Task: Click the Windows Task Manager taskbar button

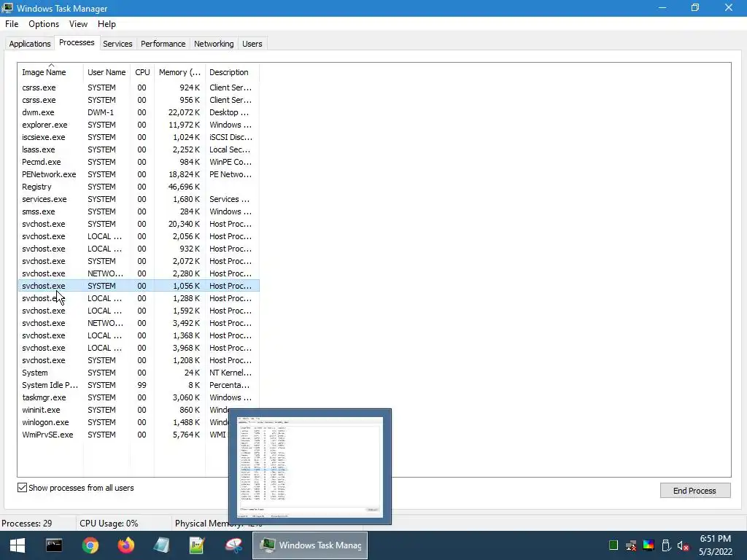Action: coord(309,545)
